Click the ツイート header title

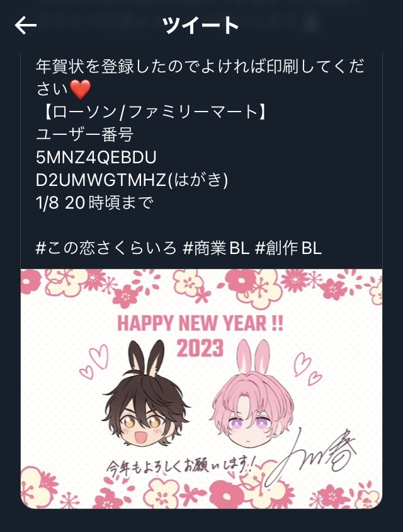point(201,25)
